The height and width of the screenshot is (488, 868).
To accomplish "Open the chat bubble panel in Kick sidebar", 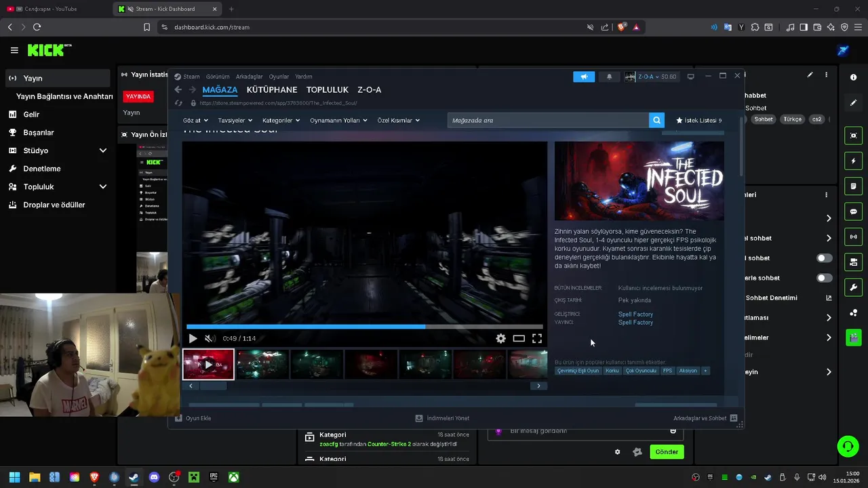I will (853, 211).
